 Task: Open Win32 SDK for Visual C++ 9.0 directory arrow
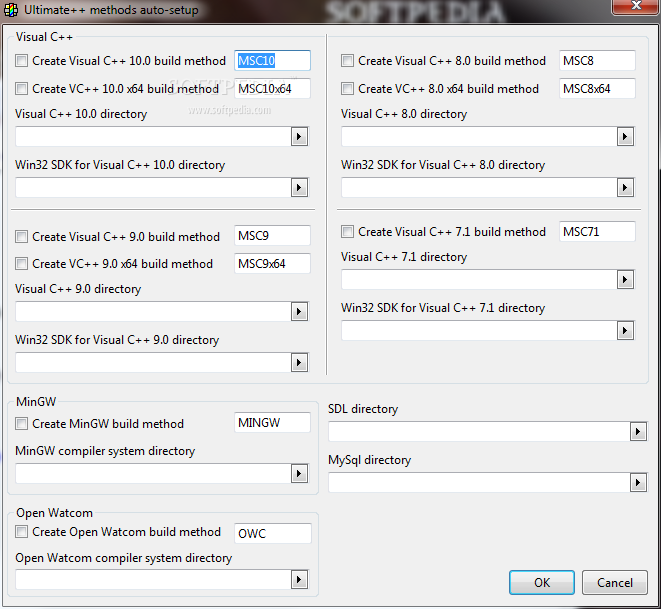299,362
